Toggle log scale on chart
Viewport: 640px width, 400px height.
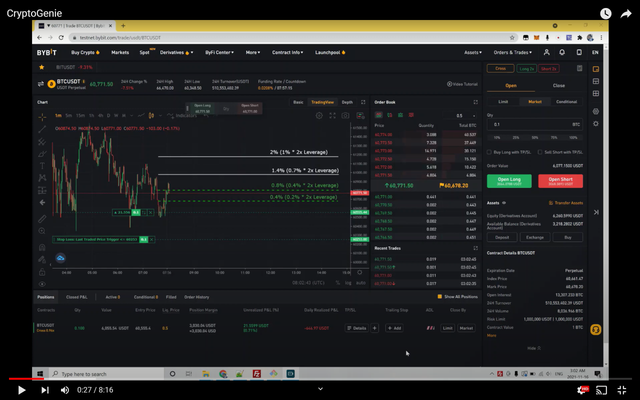click(348, 283)
